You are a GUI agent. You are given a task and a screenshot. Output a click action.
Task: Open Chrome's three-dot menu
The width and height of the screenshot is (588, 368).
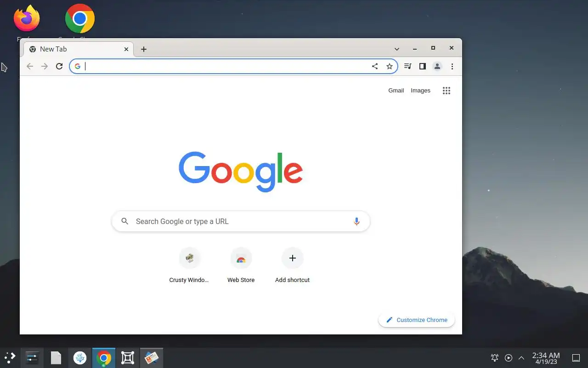[x=452, y=66]
